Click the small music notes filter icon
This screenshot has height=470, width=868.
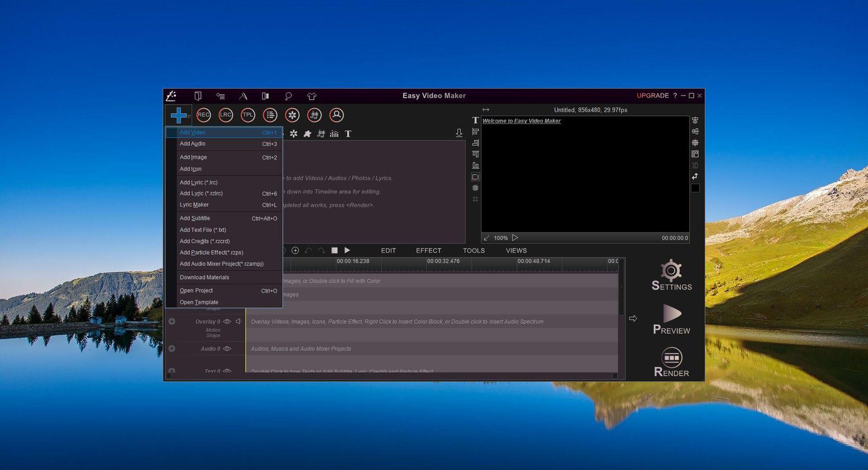pos(321,134)
